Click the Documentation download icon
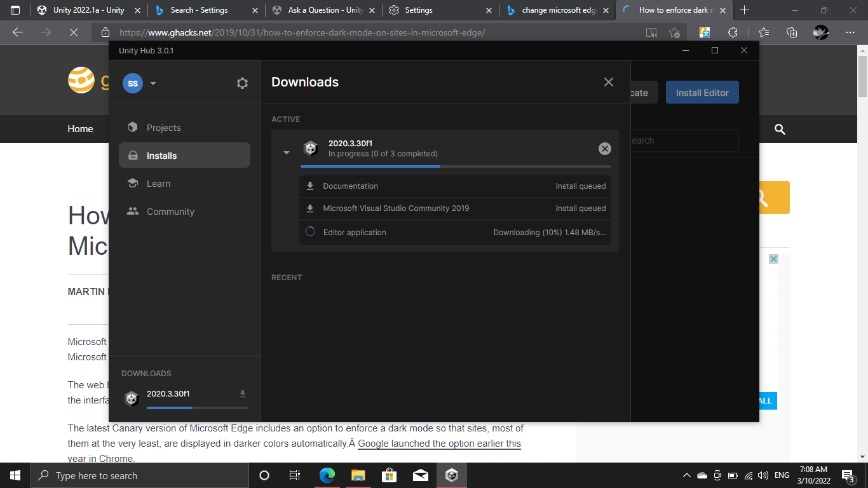 (310, 186)
